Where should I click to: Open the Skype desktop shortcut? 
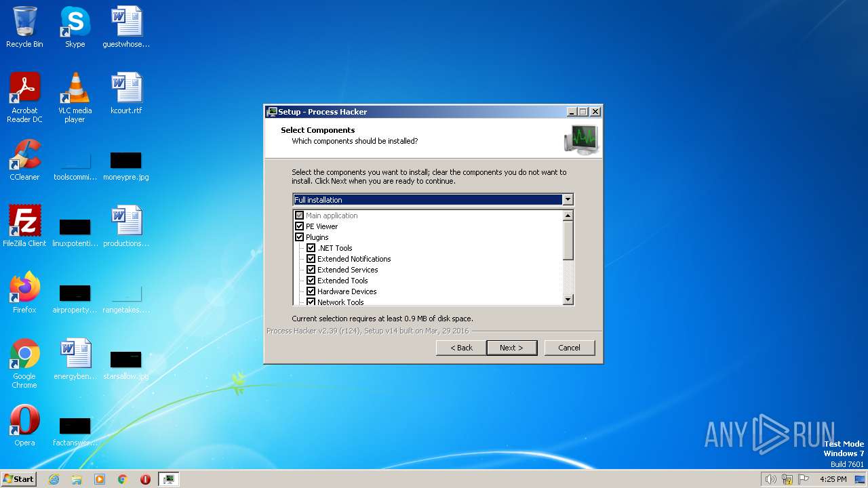[x=75, y=27]
